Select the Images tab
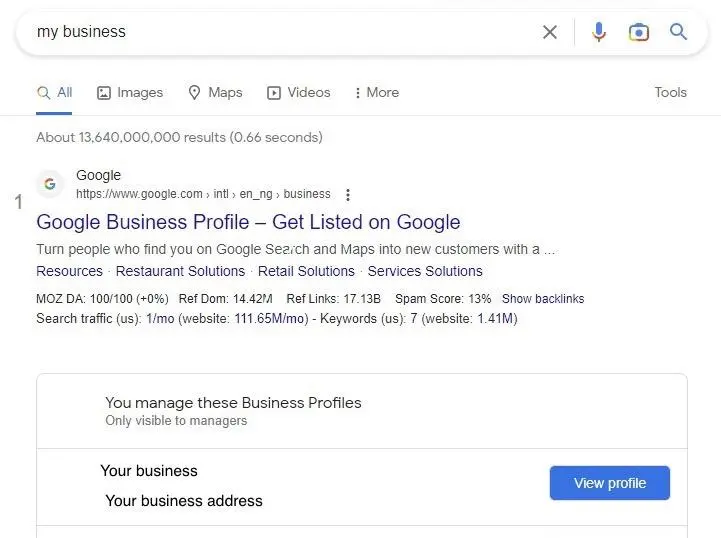The image size is (721, 538). [x=130, y=93]
